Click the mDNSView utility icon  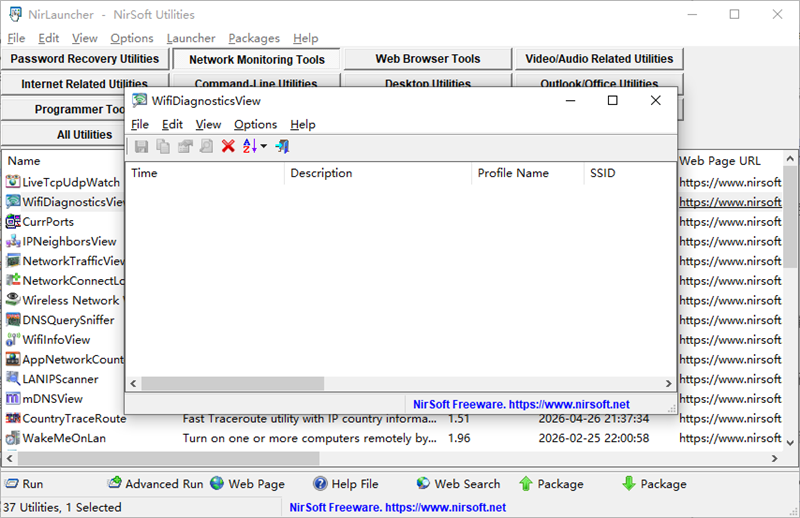click(x=13, y=399)
